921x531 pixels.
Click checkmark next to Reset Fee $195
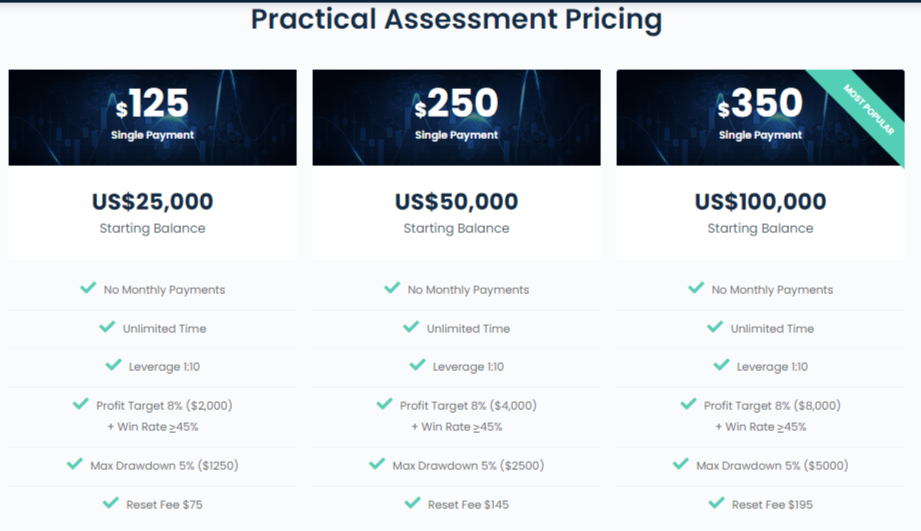[x=717, y=503]
